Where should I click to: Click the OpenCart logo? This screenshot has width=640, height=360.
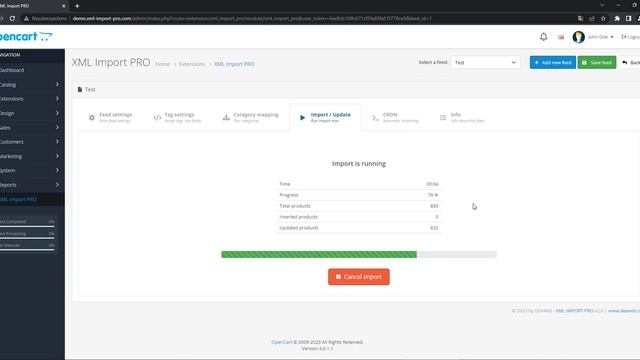point(26,36)
